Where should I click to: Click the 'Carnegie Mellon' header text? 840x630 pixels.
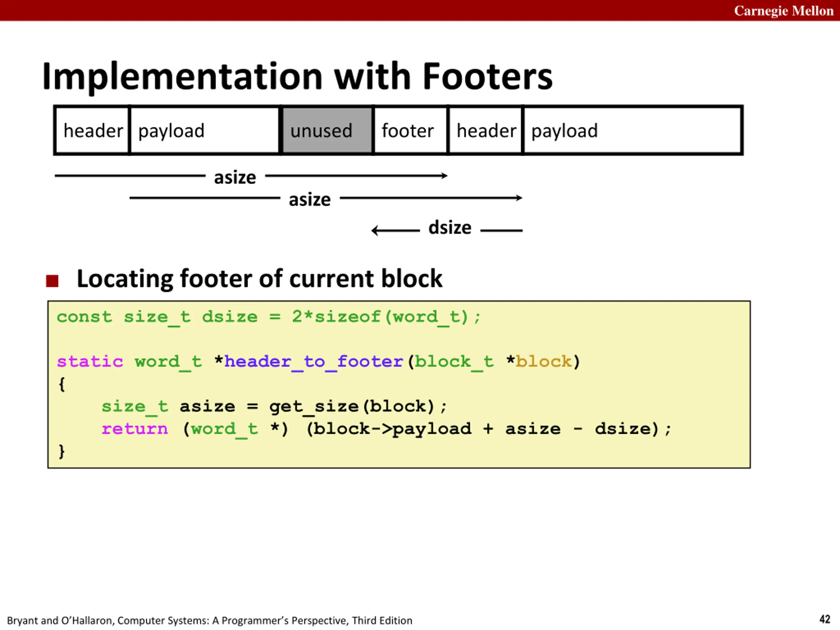point(784,10)
